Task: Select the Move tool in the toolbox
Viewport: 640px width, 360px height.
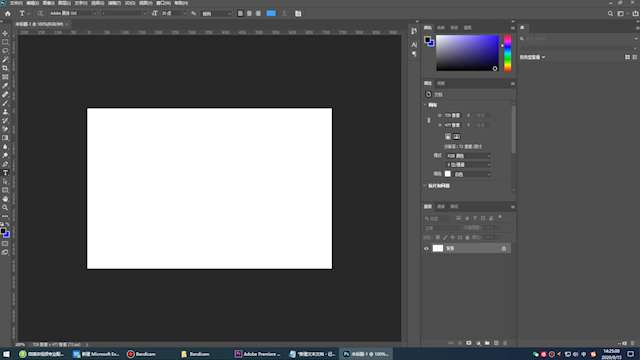Action: tap(5, 33)
